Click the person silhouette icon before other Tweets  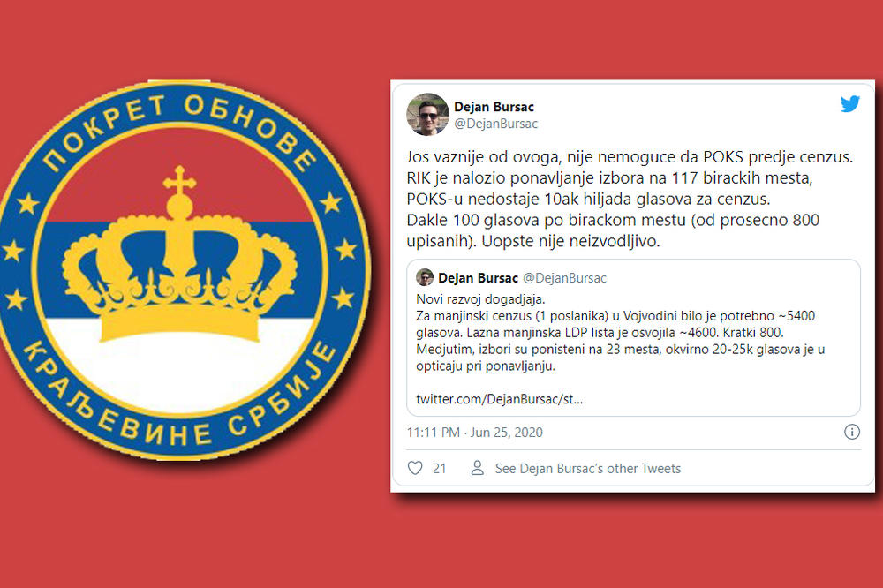click(x=478, y=469)
